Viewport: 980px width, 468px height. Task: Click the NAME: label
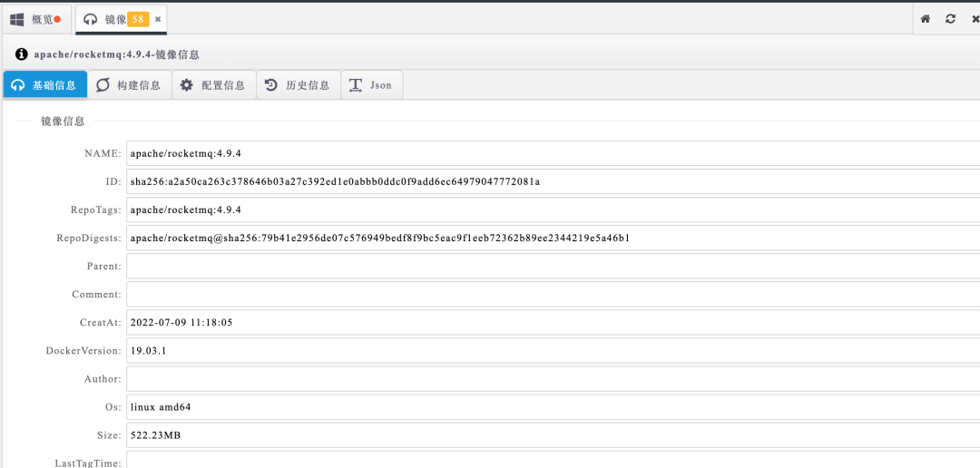click(103, 153)
